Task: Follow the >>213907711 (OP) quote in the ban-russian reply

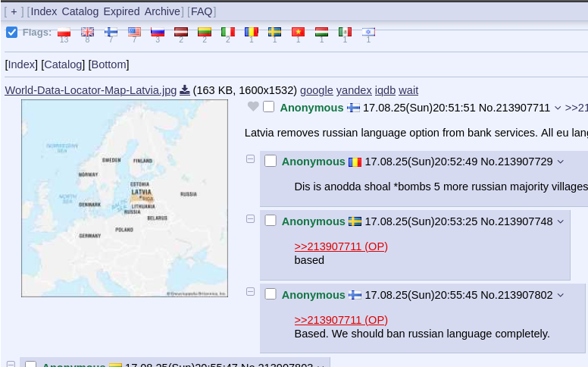Action: click(341, 320)
